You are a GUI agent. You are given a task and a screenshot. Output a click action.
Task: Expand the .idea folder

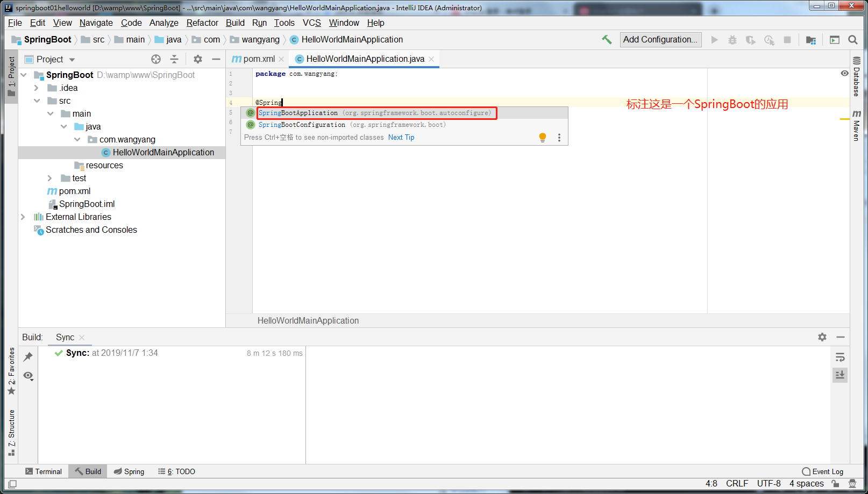37,88
